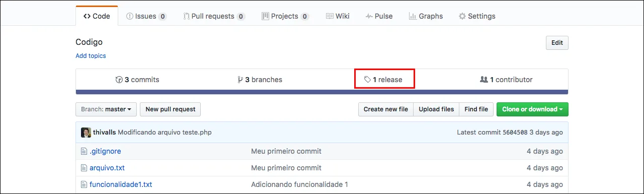The width and height of the screenshot is (644, 194).
Task: Open the Pull requests tab
Action: tap(214, 16)
